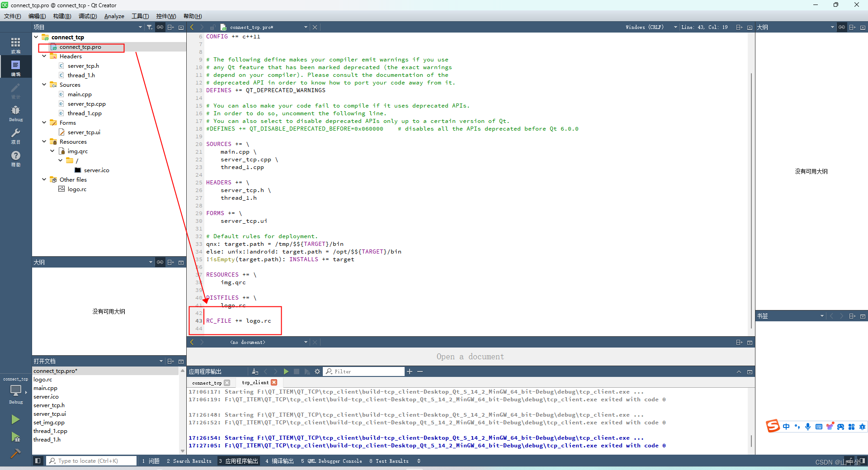Open the Compile Output pane
Screen dimensions: 868x470
[279, 461]
